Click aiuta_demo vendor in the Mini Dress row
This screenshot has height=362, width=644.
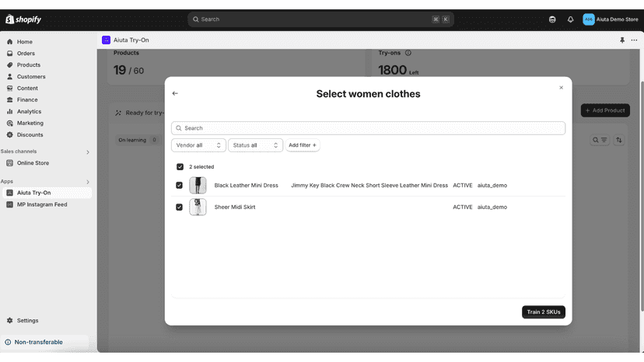pos(492,186)
